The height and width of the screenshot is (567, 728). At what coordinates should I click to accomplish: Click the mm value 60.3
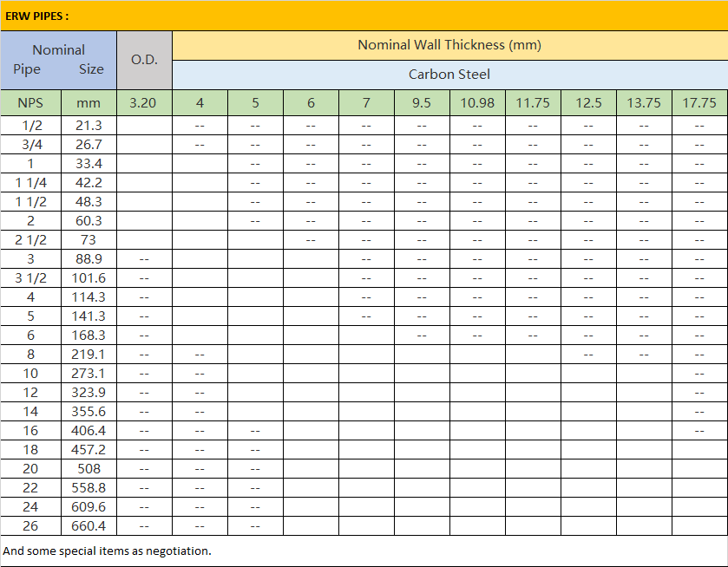click(89, 220)
